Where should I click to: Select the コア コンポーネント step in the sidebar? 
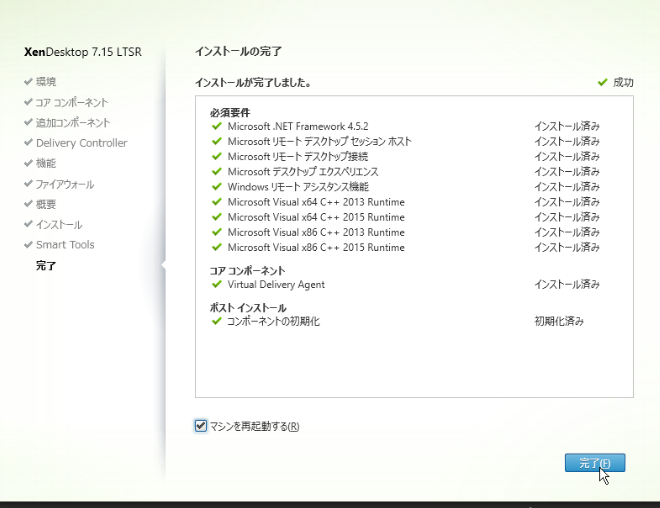click(x=72, y=102)
